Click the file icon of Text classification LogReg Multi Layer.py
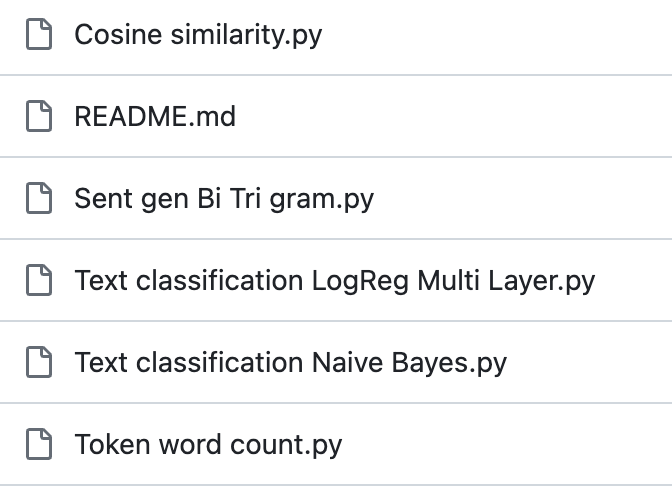The height and width of the screenshot is (494, 672). point(39,280)
